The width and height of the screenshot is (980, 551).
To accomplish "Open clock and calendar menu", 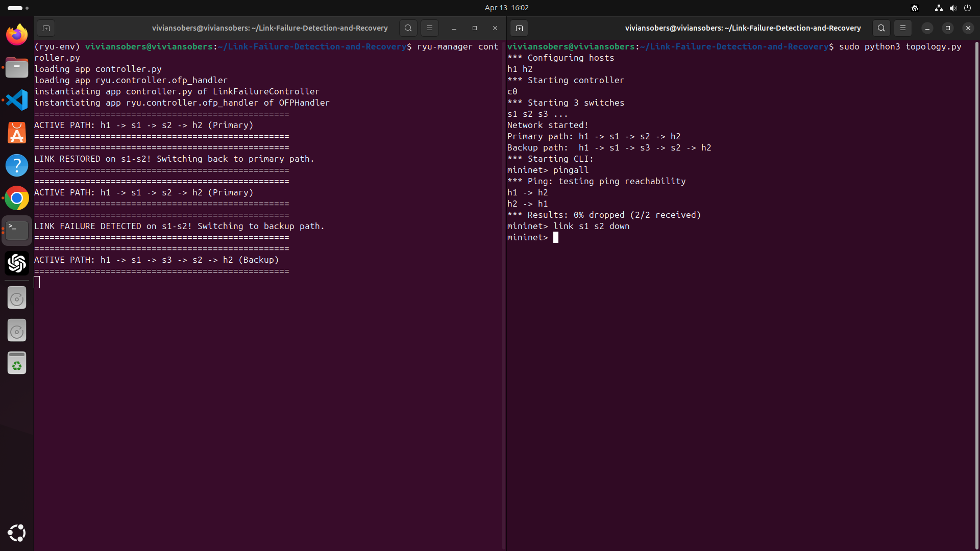I will pos(506,8).
